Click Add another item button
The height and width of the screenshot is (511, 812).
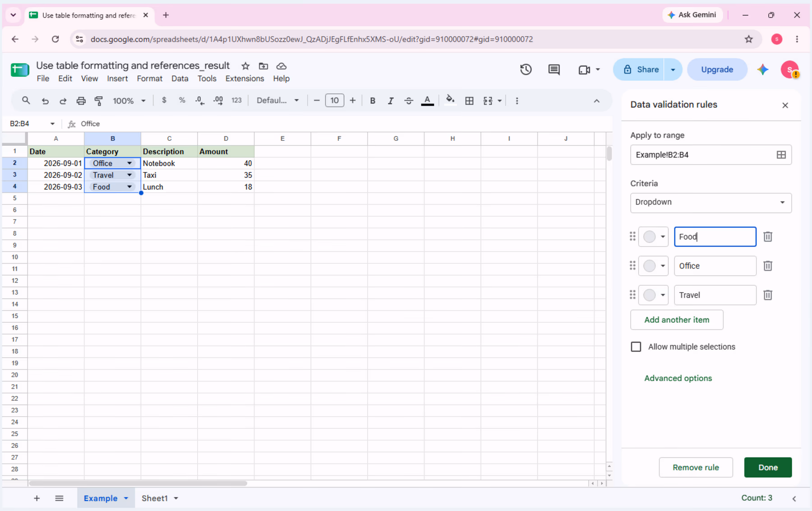click(x=677, y=320)
